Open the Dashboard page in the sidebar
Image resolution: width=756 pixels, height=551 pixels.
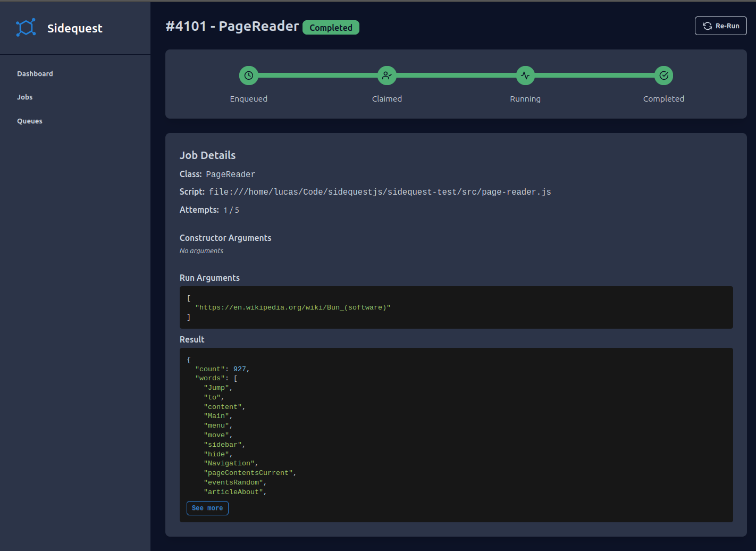(35, 74)
